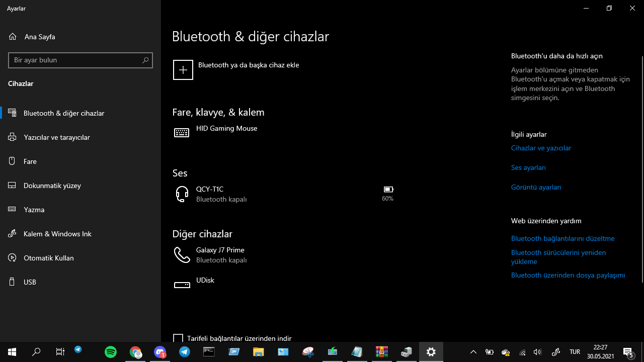Go to Yazma settings
This screenshot has width=644, height=362.
point(80,210)
